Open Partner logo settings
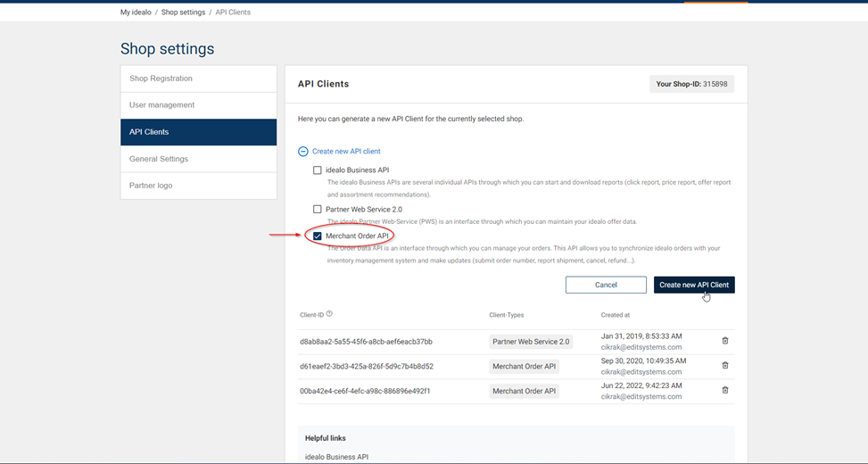 [199, 186]
